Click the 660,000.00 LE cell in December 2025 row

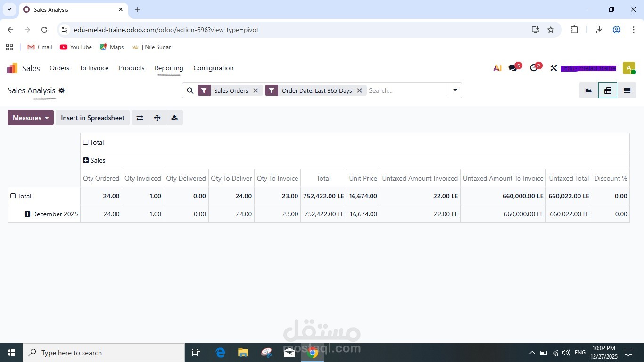[503, 214]
